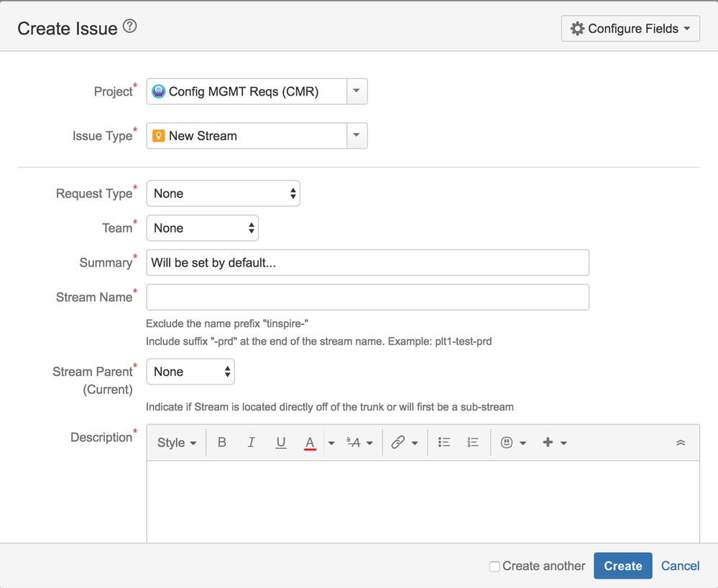Cancel the issue creation
Image resolution: width=718 pixels, height=588 pixels.
tap(680, 566)
